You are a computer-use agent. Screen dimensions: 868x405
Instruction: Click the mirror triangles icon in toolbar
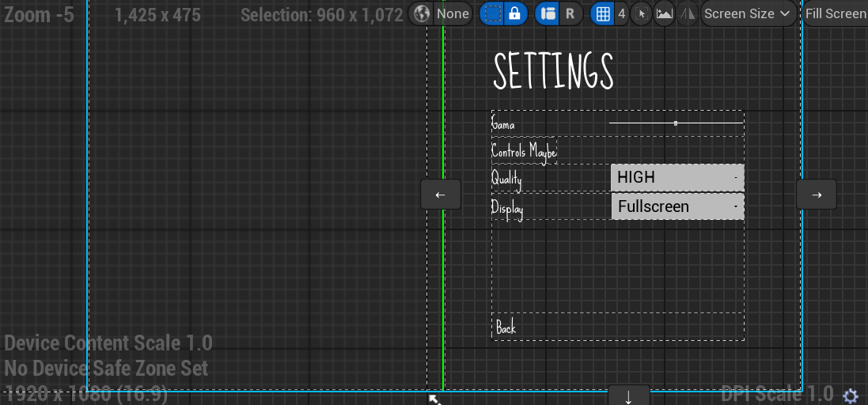click(687, 13)
